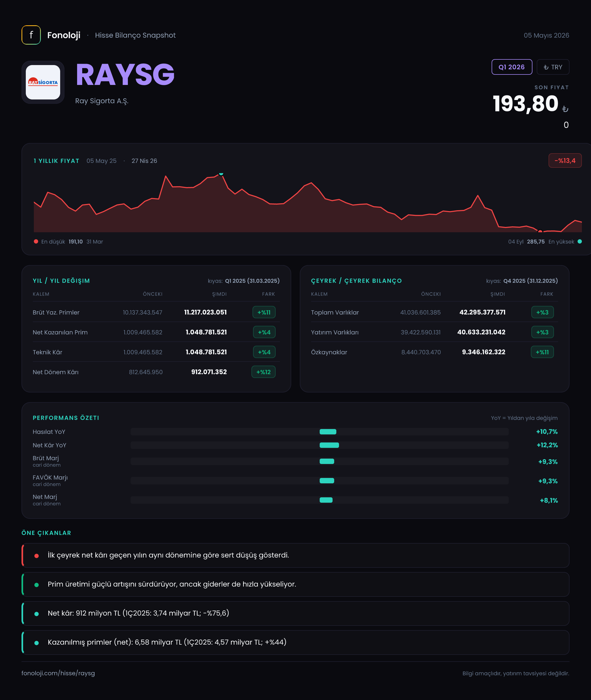Click the +%12 badge for Net Dönem Kârı

[263, 372]
